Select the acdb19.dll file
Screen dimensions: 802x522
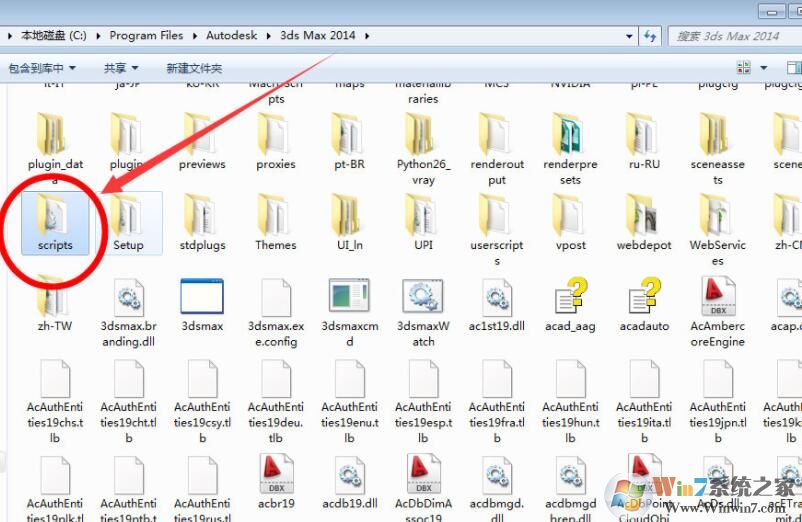(x=349, y=482)
